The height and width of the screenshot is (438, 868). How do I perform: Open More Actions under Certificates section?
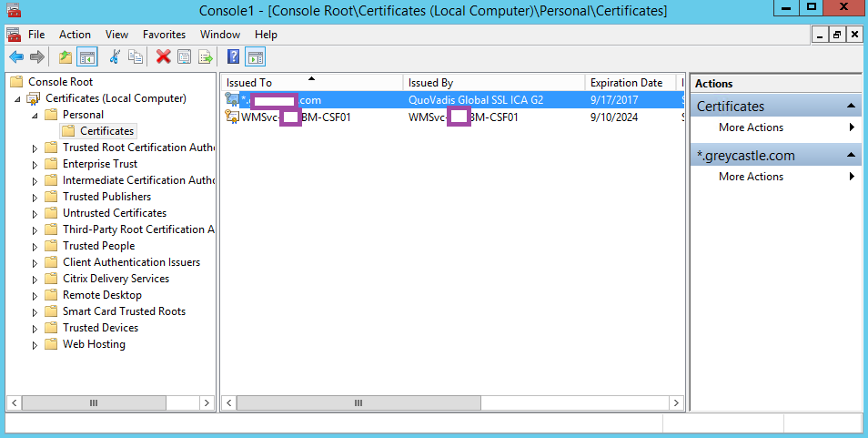click(776, 127)
